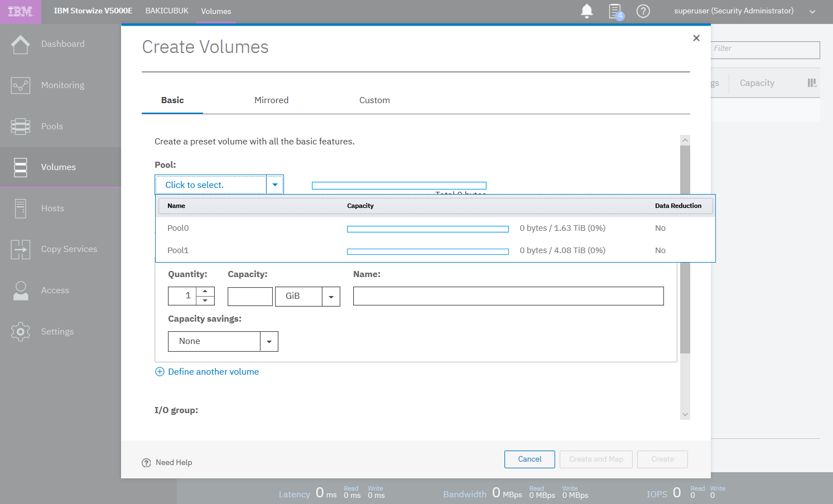The image size is (833, 504).
Task: Open Hosts in the sidebar
Action: point(60,209)
